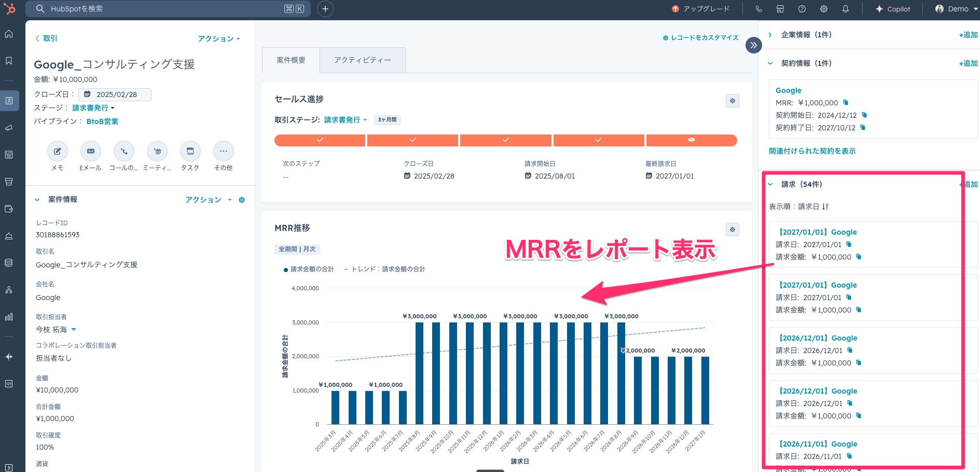Select the contacts icon in the left sidebar
Screen dimensions: 980x472
click(x=9, y=101)
